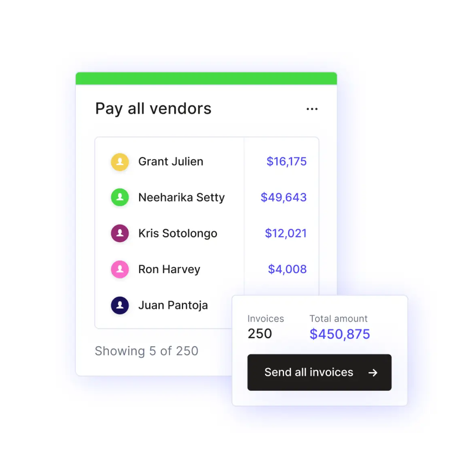Select the Kris Sotolongo vendor name
Screen dimensions: 476x476
tap(178, 233)
